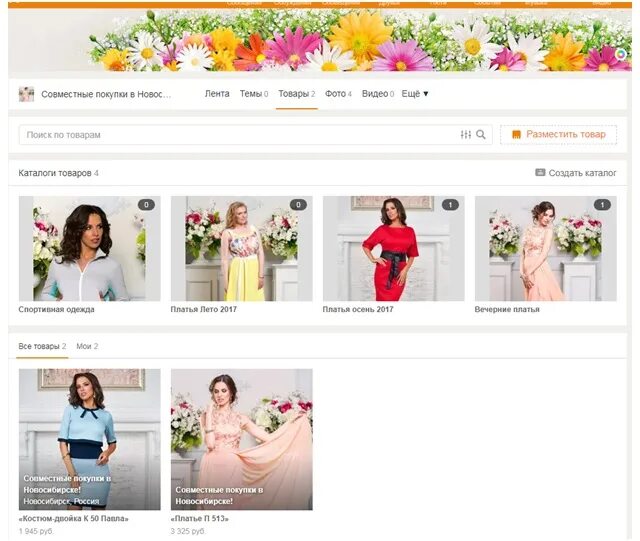The width and height of the screenshot is (640, 541).
Task: Open Спортивная одежда catalog thumbnail
Action: 90,248
